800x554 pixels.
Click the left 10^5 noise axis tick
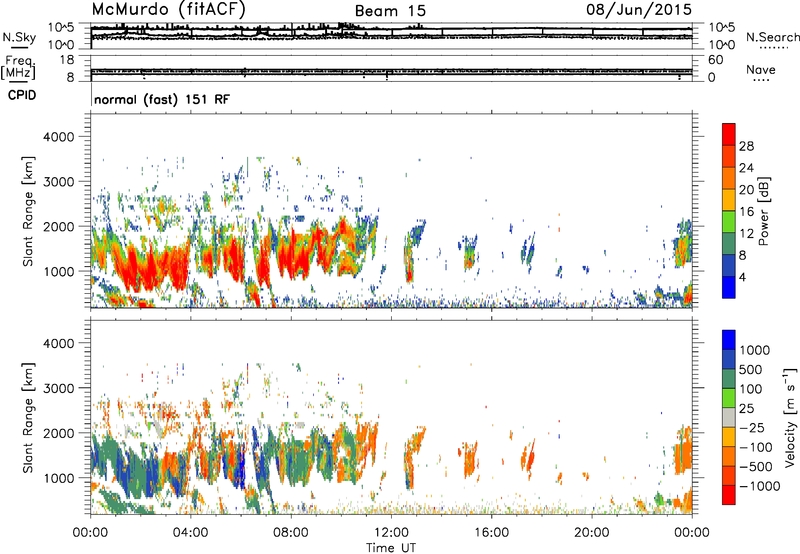[x=61, y=28]
